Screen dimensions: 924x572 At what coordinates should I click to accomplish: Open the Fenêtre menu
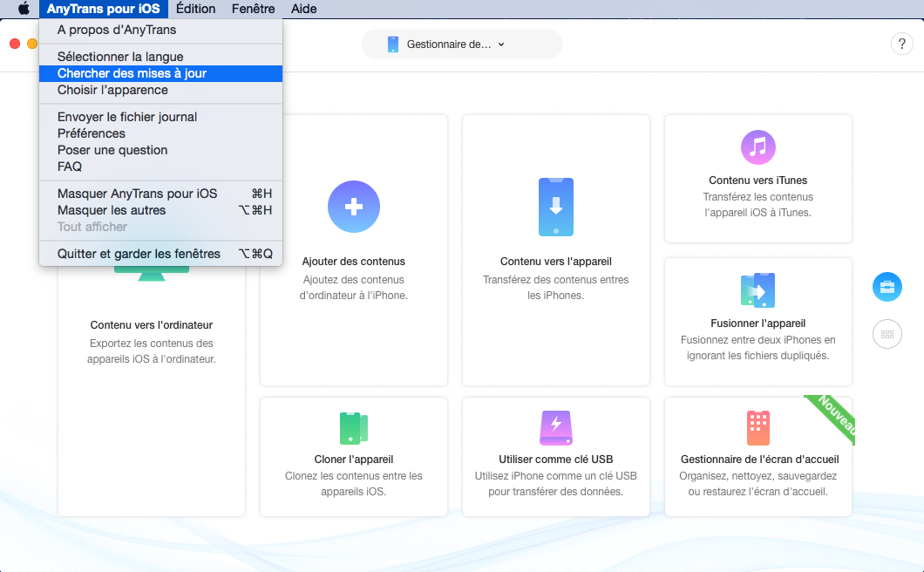(x=254, y=9)
